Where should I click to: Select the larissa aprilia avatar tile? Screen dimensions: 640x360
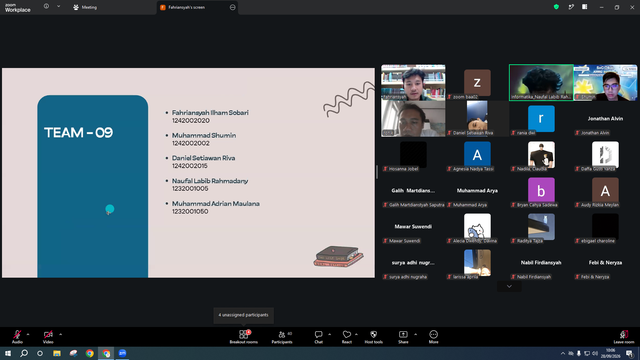click(477, 262)
